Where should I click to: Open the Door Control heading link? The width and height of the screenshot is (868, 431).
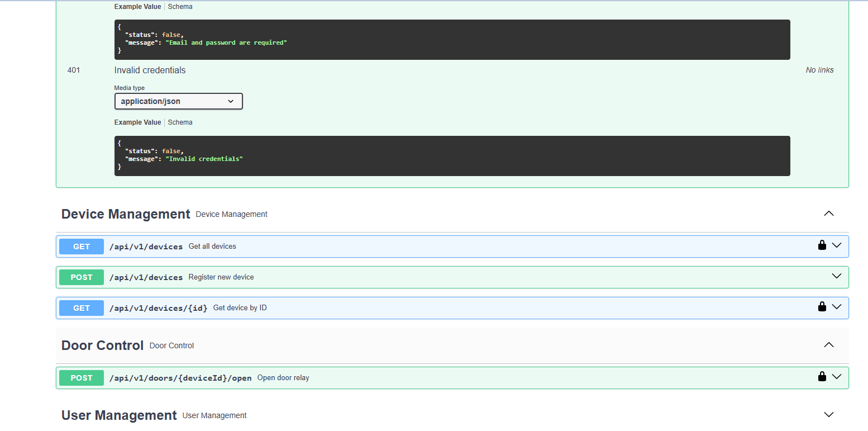(x=103, y=345)
